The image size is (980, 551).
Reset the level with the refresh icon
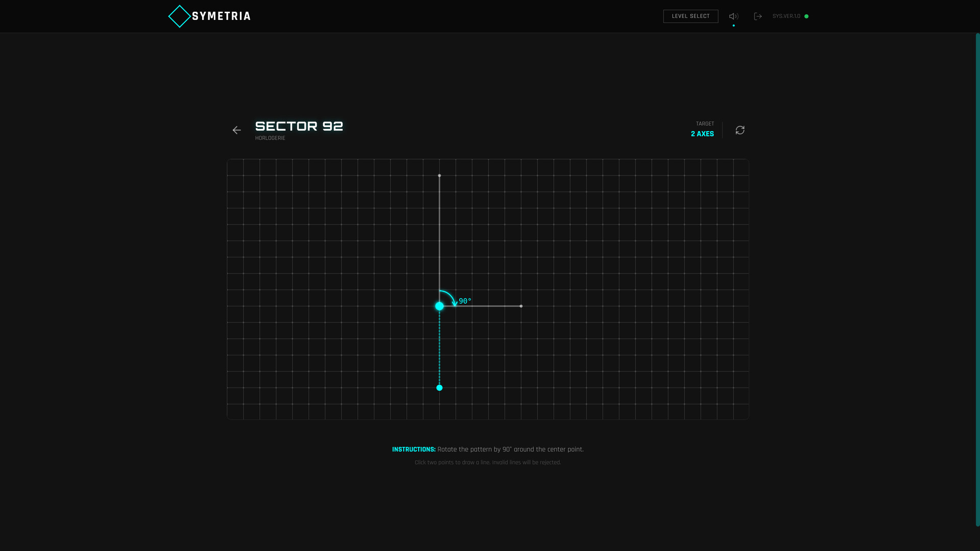coord(740,130)
